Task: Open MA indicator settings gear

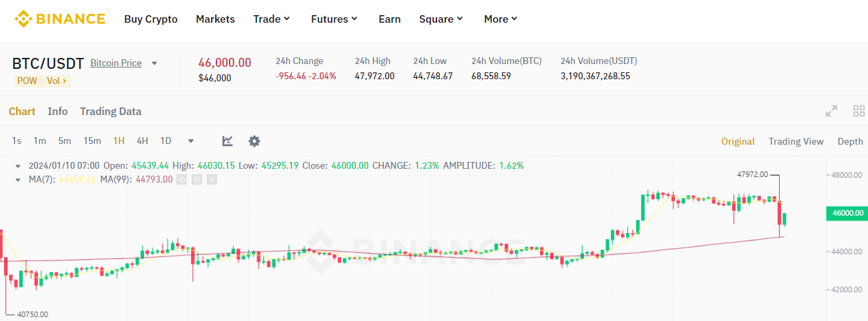Action: coord(196,180)
